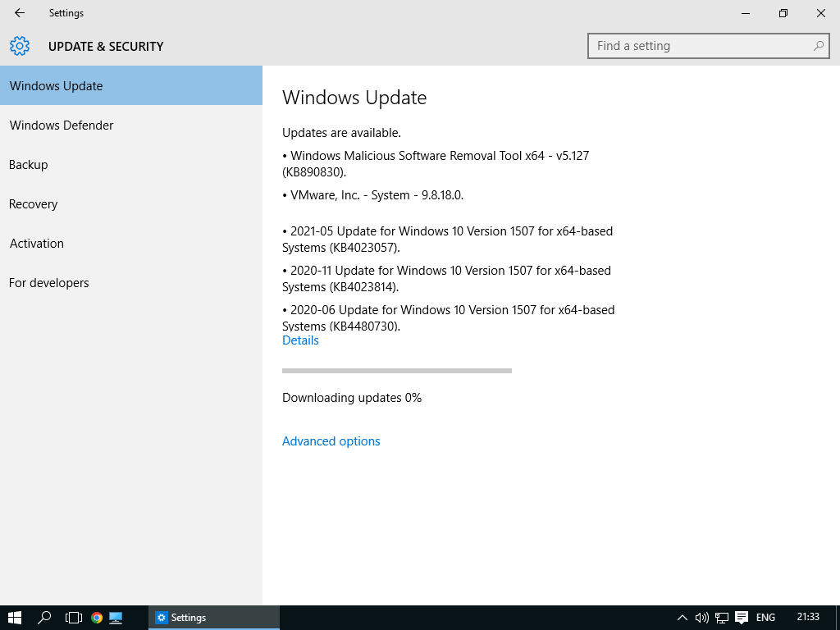Open the Windows Start menu
Image resolution: width=840 pixels, height=630 pixels.
[15, 618]
